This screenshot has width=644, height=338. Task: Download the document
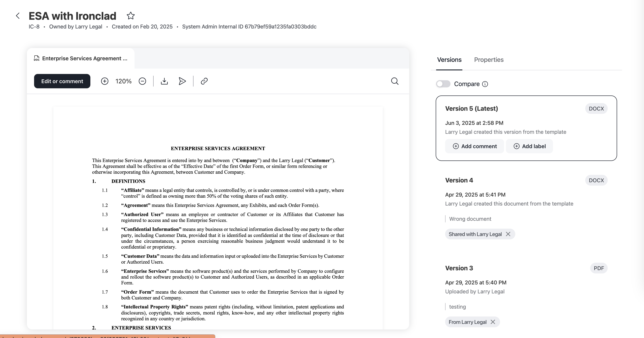(x=164, y=81)
